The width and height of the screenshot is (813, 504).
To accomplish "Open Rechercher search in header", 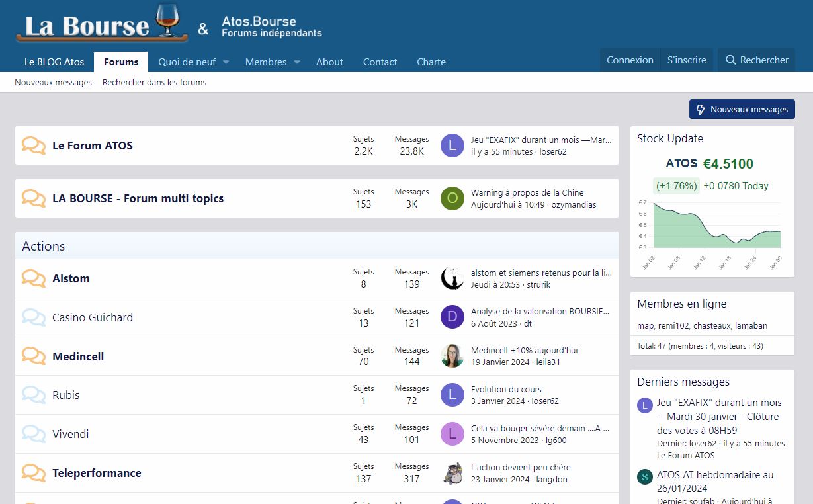I will [757, 60].
